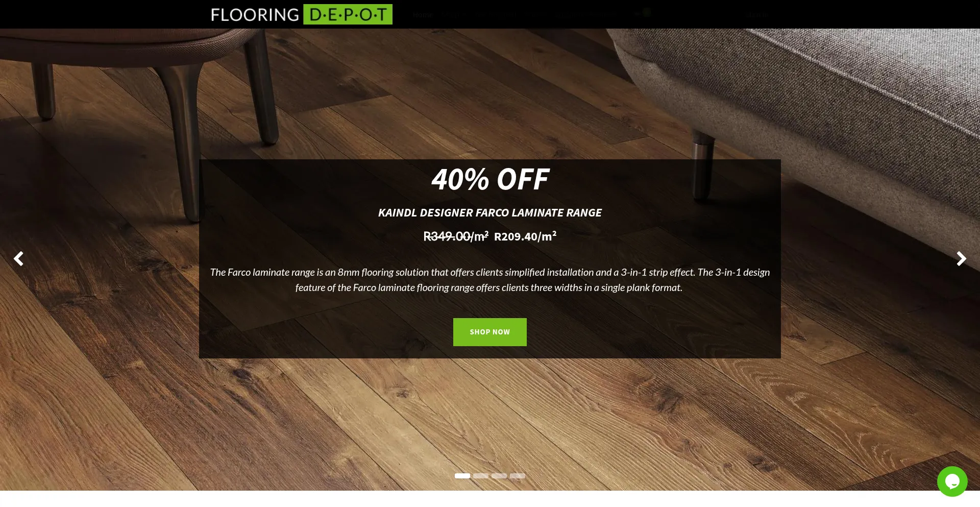Advance to next slide with right arrow

[x=961, y=259]
